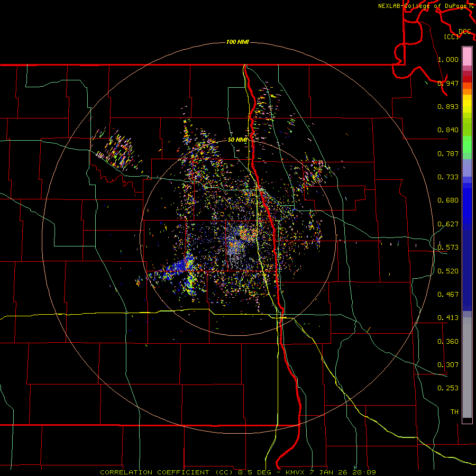This screenshot has height=476, width=476.
Task: Select the 0.840 scale value
Action: coord(448,130)
